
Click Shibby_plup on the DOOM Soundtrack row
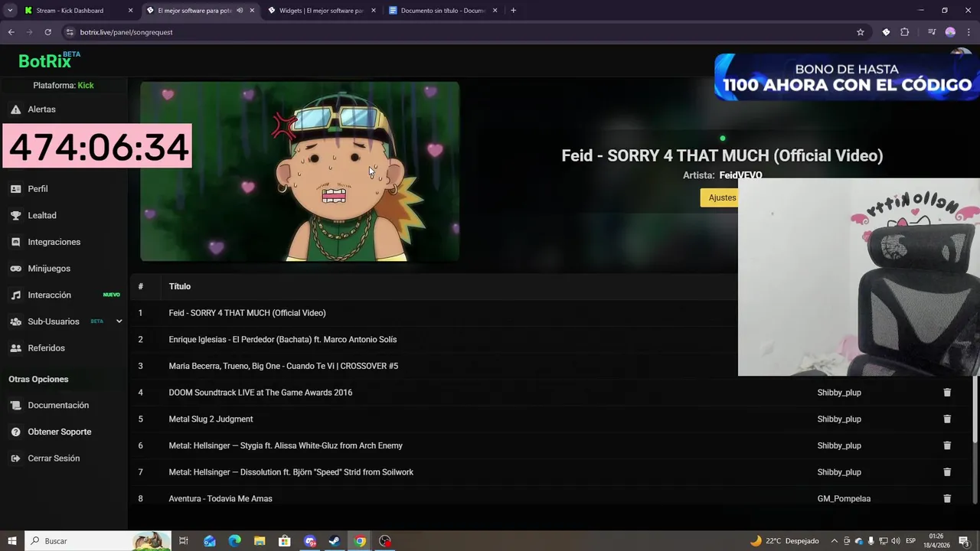(x=839, y=393)
